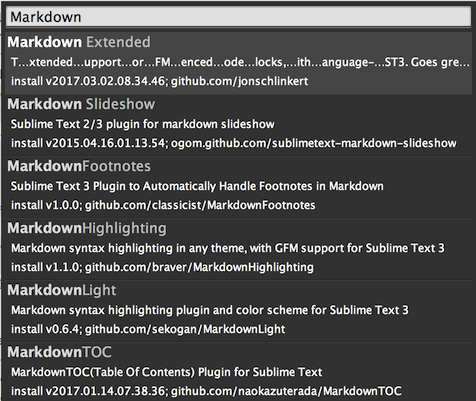Click the Markdown search input field
Screen dimensions: 476x401
238,17
